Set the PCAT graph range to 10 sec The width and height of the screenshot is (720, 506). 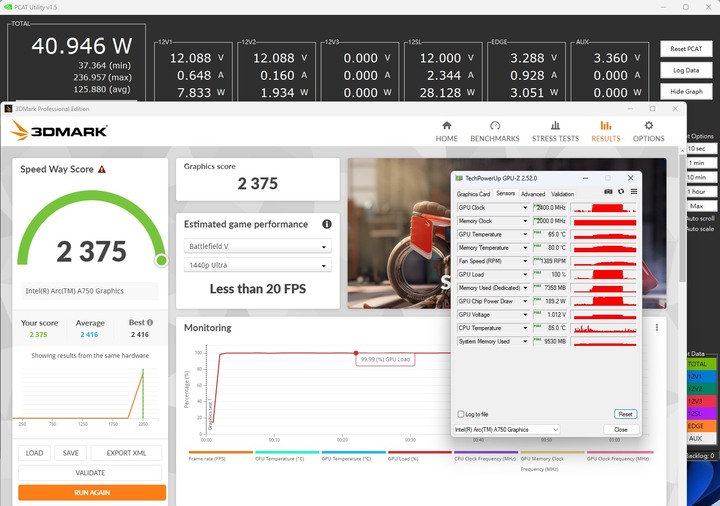[700, 148]
